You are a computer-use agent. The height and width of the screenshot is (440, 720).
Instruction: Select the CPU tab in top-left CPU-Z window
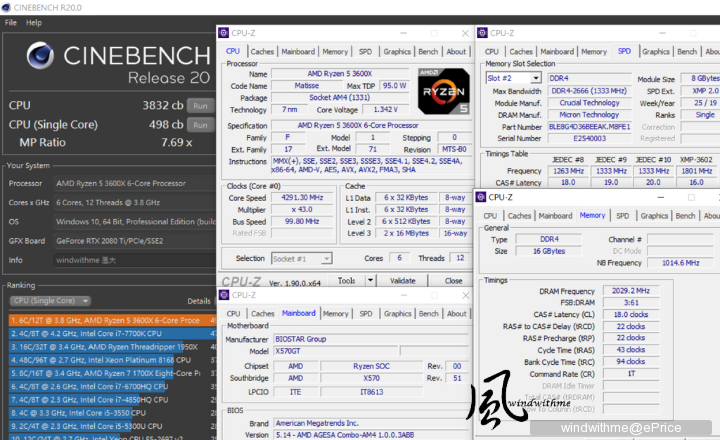[233, 51]
